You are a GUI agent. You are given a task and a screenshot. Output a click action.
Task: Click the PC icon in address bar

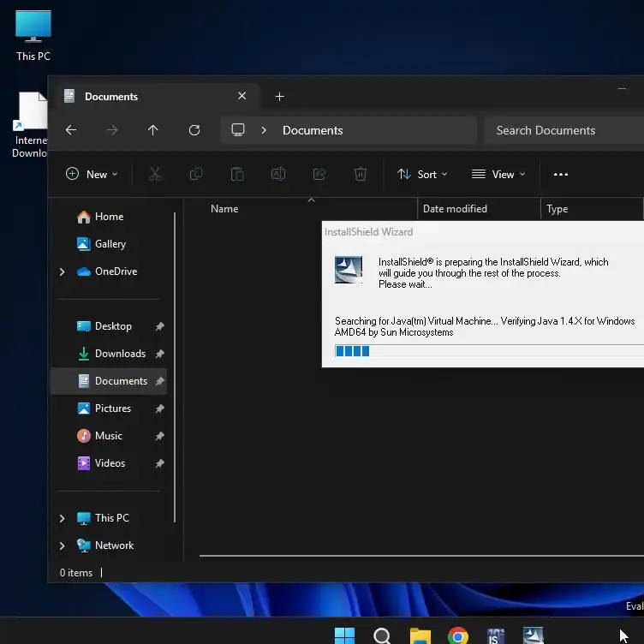coord(238,130)
